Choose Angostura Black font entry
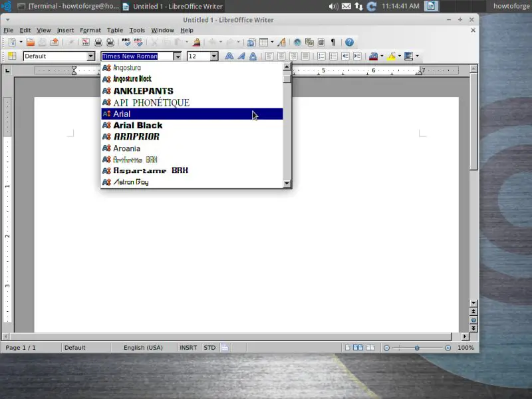The image size is (532, 399). pyautogui.click(x=192, y=79)
